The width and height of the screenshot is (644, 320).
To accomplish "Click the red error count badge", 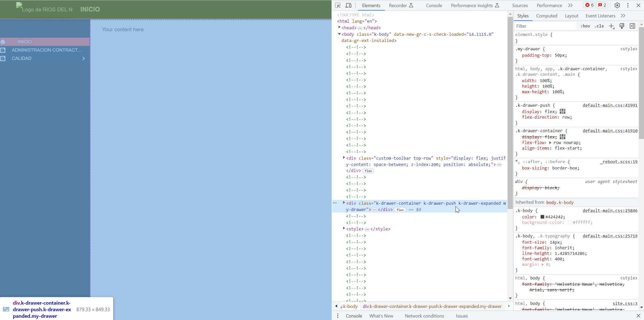I will click(x=589, y=5).
